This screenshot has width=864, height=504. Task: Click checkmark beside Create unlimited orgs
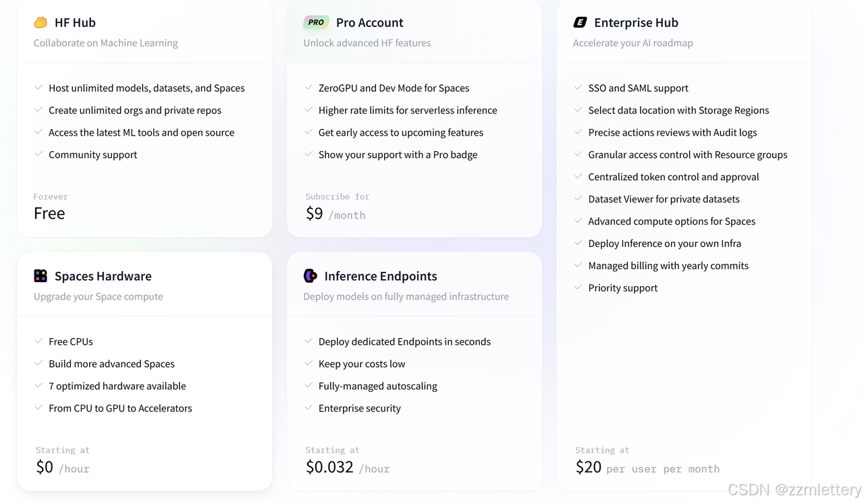38,110
